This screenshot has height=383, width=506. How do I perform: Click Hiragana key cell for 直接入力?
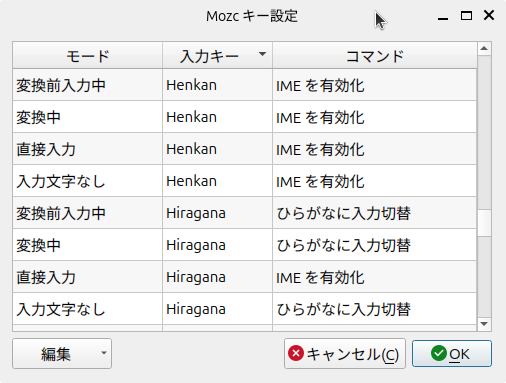pos(217,277)
